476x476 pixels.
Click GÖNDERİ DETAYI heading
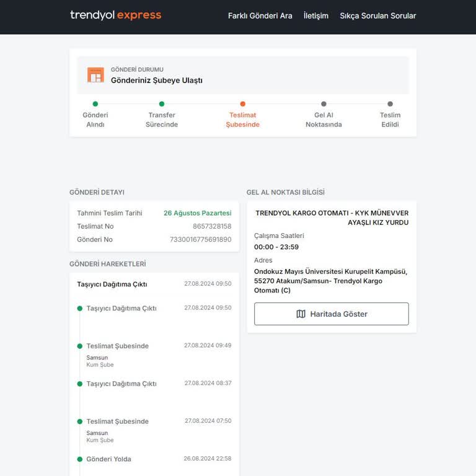tap(97, 193)
